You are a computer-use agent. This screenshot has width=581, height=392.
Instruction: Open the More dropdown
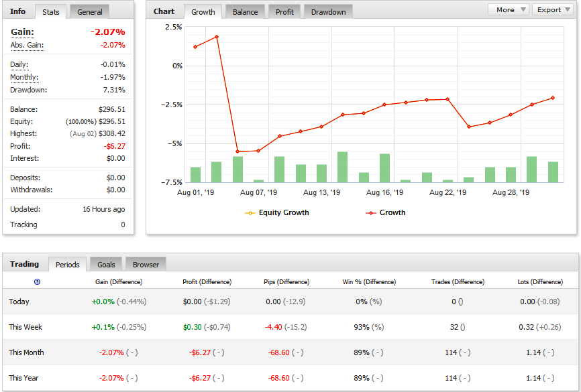510,9
